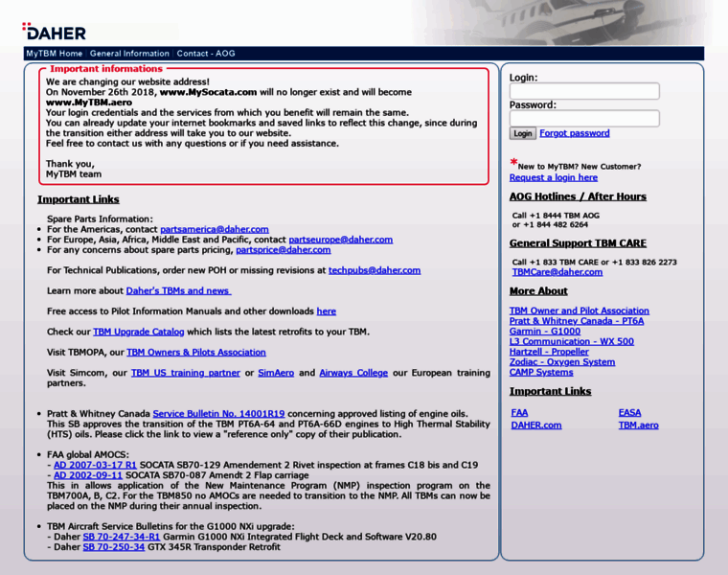Click 'www.MyTBM.aero' bold text
728x575 pixels.
pyautogui.click(x=89, y=103)
